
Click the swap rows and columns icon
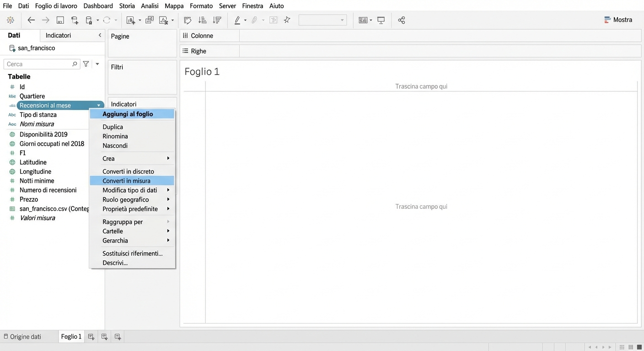point(188,20)
